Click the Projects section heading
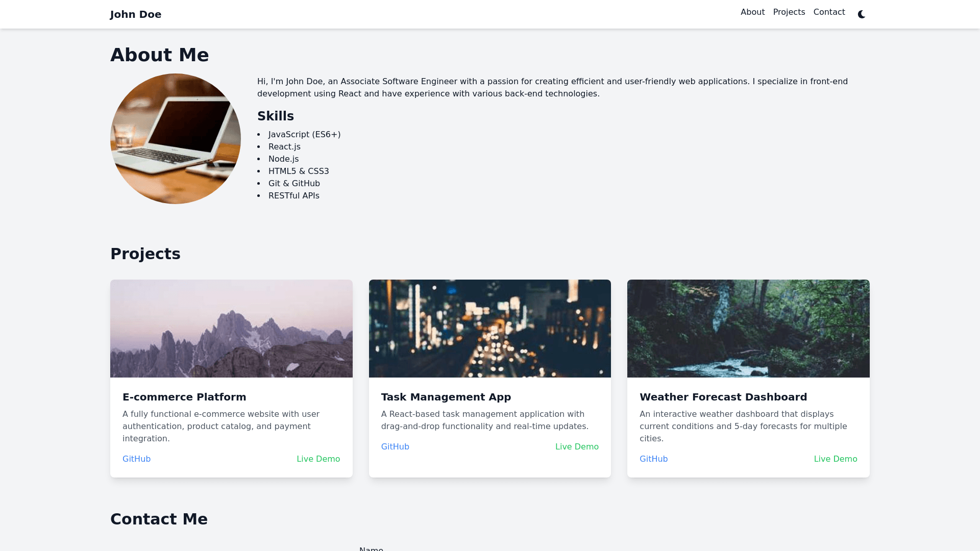Viewport: 980px width, 551px height. click(x=145, y=254)
